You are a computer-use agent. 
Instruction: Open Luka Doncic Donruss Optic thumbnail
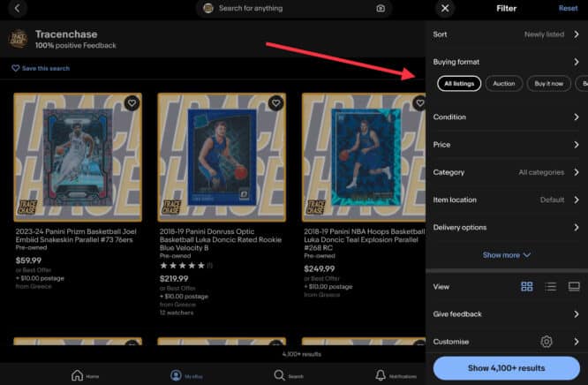click(222, 157)
